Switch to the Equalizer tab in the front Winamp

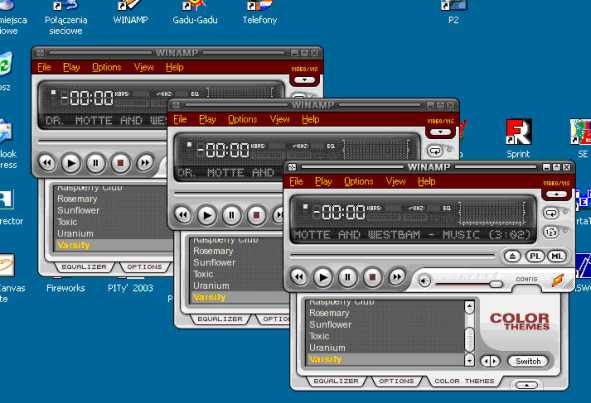pyautogui.click(x=336, y=381)
